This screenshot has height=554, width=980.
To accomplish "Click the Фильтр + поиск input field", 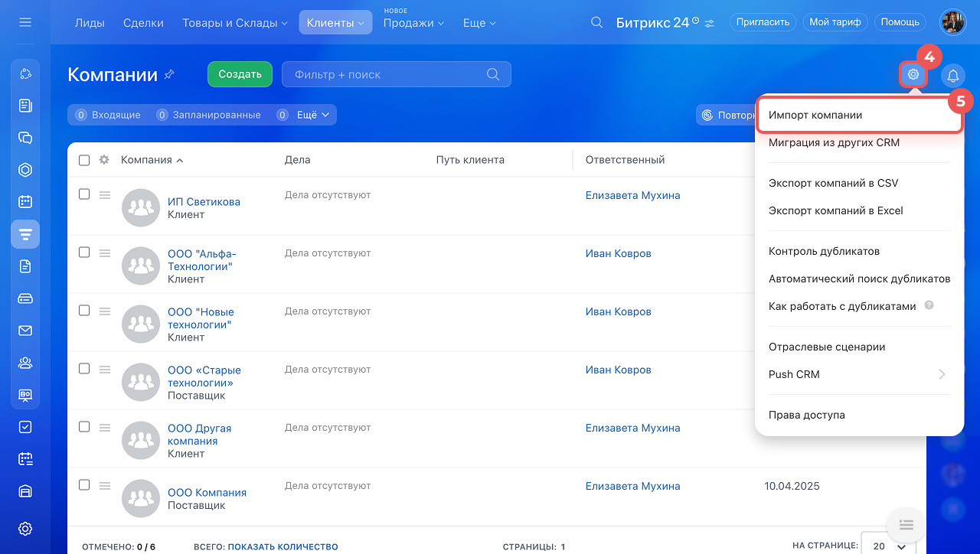I will pyautogui.click(x=387, y=74).
